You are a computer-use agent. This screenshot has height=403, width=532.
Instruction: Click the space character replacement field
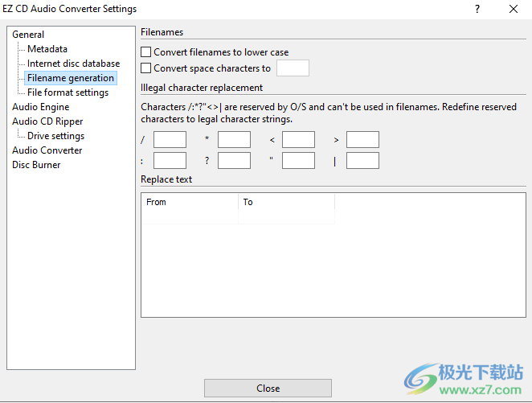point(293,68)
